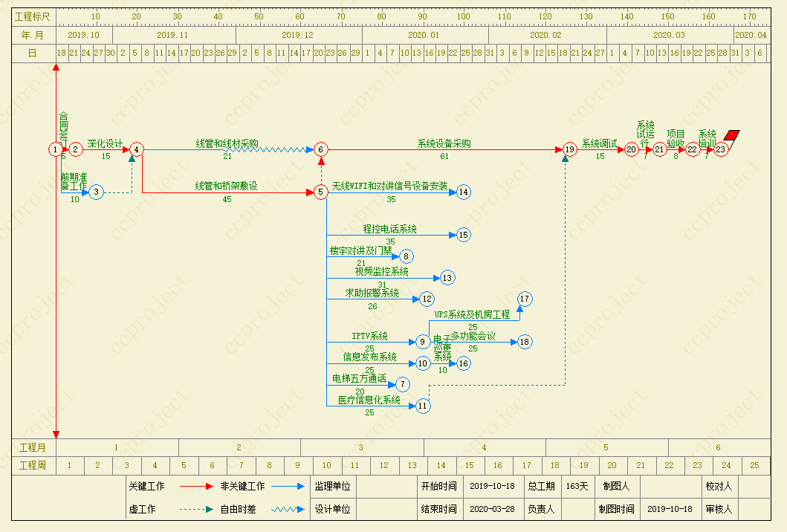Click the 程控电话系统 task label

(x=389, y=229)
